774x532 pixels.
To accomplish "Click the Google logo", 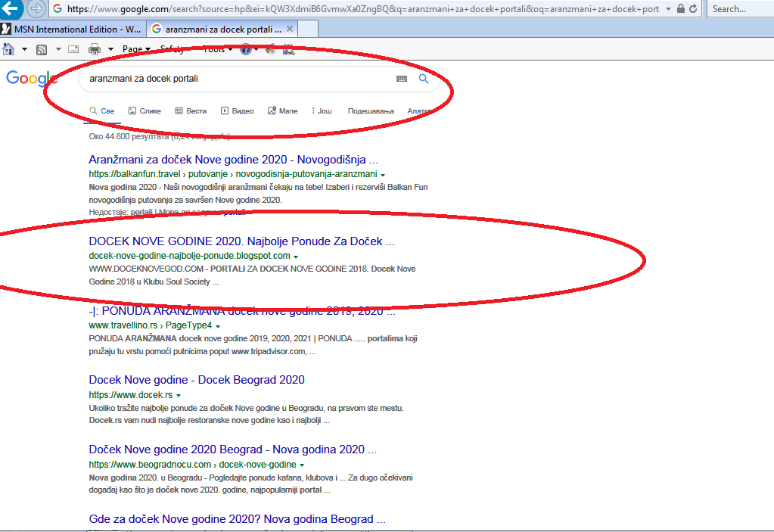I will tap(30, 79).
